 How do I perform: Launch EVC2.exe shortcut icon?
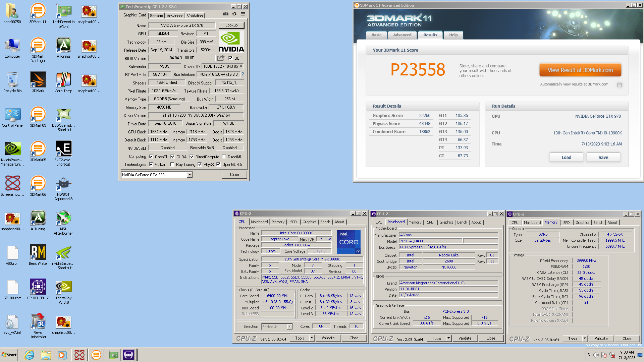pyautogui.click(x=63, y=154)
